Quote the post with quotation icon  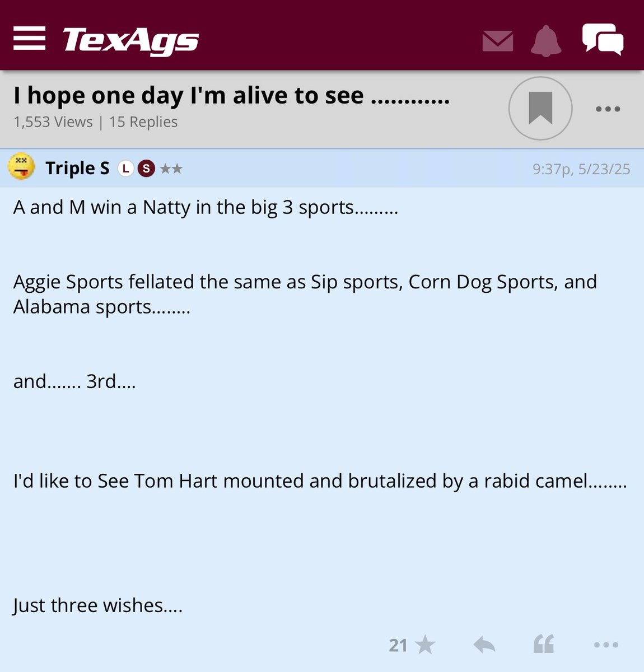pos(544,645)
